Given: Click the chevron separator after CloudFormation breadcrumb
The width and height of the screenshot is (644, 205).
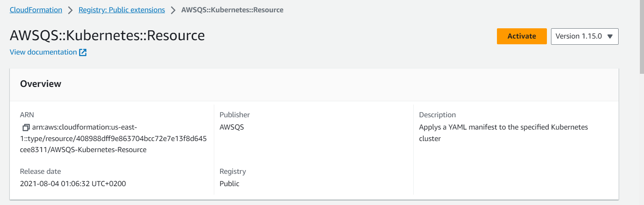Looking at the screenshot, I should (x=70, y=10).
